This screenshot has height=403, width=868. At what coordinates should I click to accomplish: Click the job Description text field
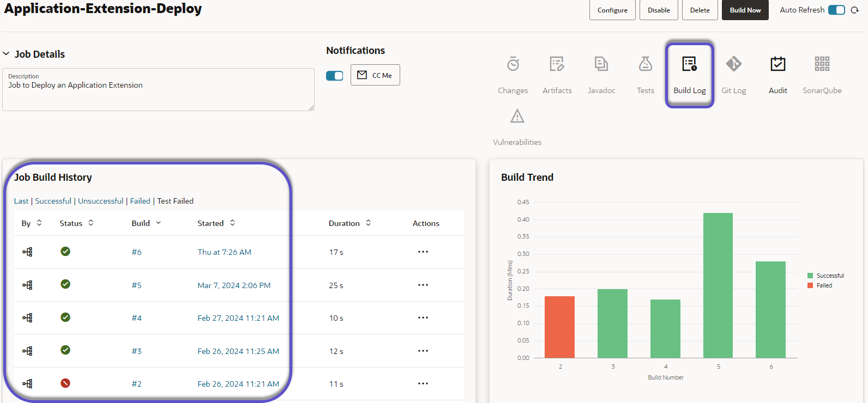pyautogui.click(x=158, y=93)
